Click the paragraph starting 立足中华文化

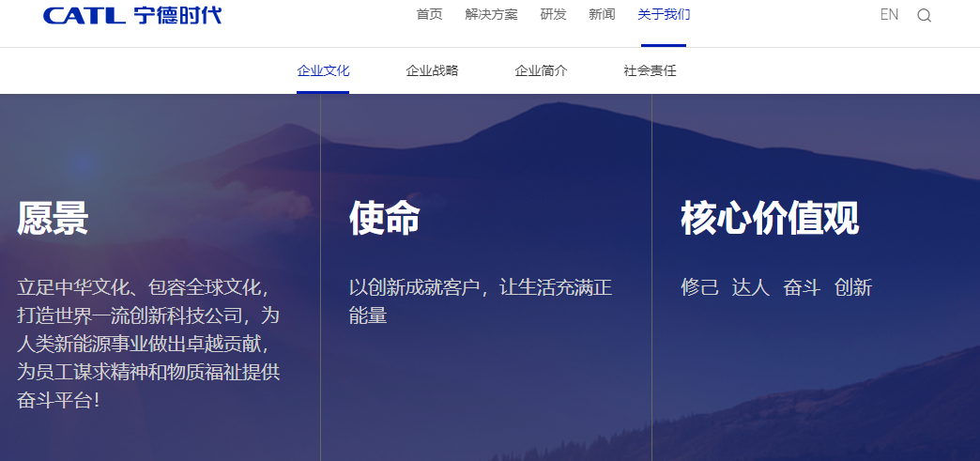148,344
